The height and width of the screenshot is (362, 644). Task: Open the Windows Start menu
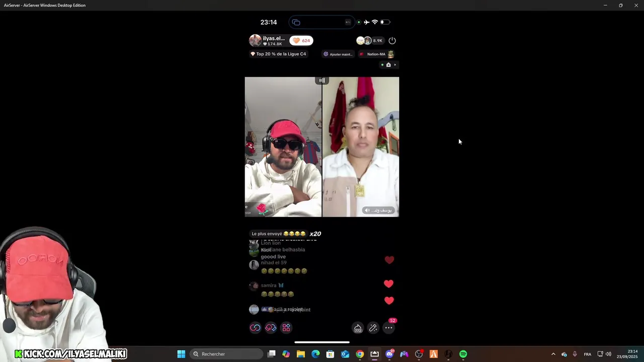point(181,354)
